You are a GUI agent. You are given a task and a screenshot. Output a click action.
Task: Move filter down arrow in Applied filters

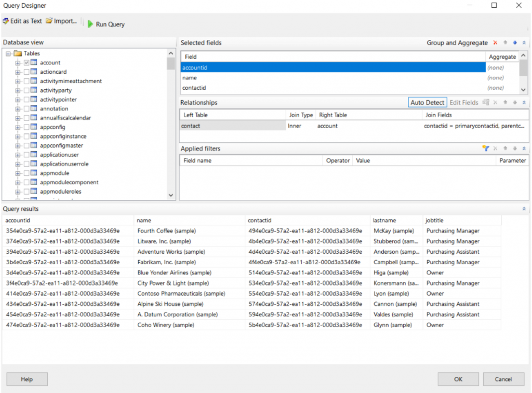pos(515,148)
